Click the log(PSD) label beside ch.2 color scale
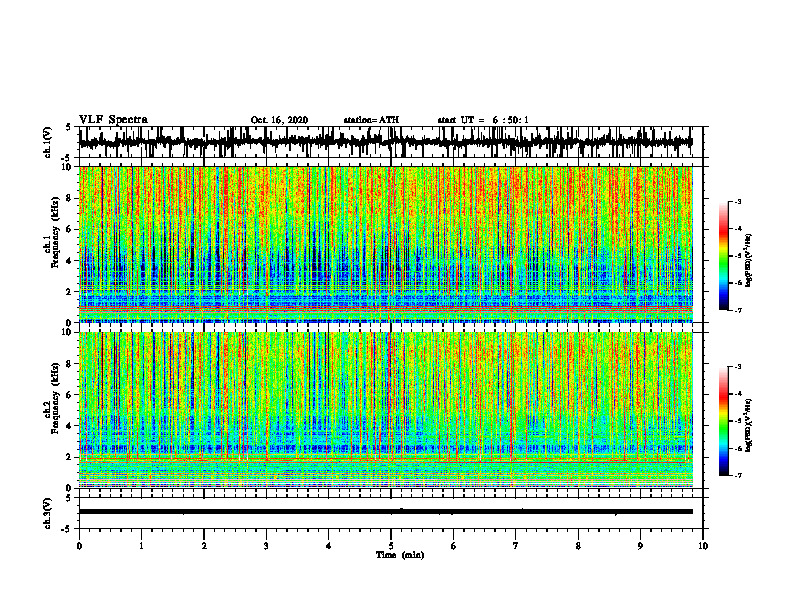Image resolution: width=792 pixels, height=612 pixels. [749, 426]
